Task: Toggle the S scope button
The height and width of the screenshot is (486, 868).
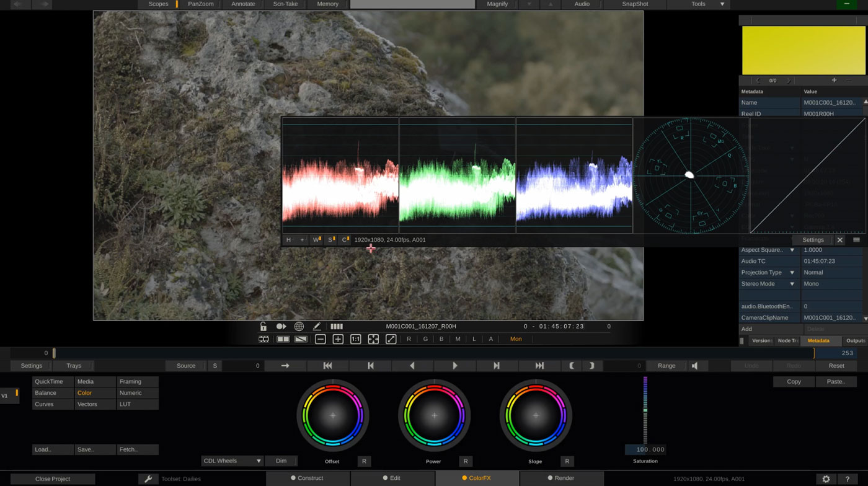Action: click(x=330, y=240)
